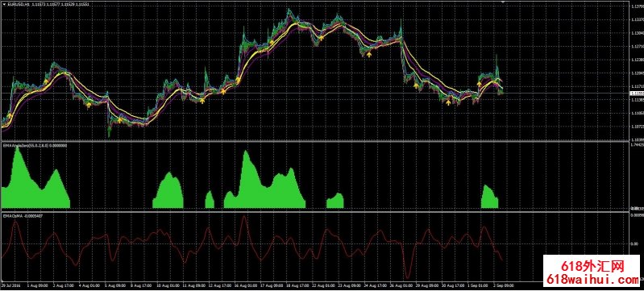The width and height of the screenshot is (644, 291).
Task: Click the yellow arrow at the 30 Aug low
Action: pyautogui.click(x=448, y=102)
